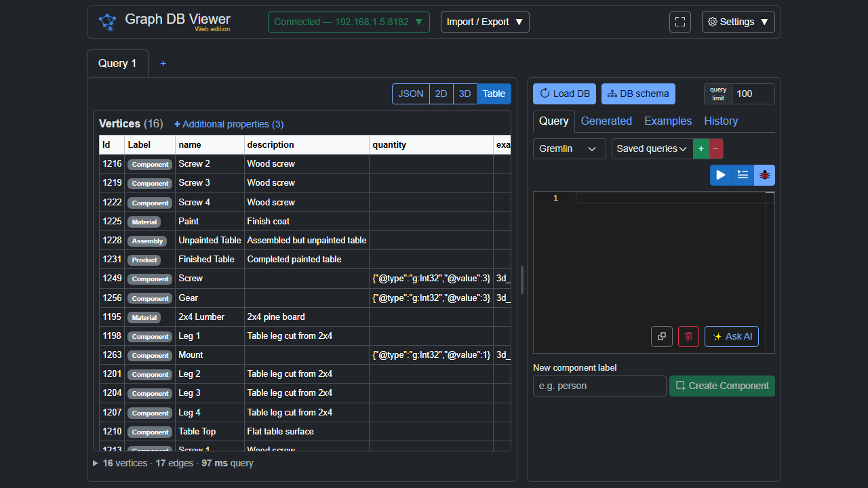
Task: Click the Completed painted table description
Action: [x=307, y=259]
